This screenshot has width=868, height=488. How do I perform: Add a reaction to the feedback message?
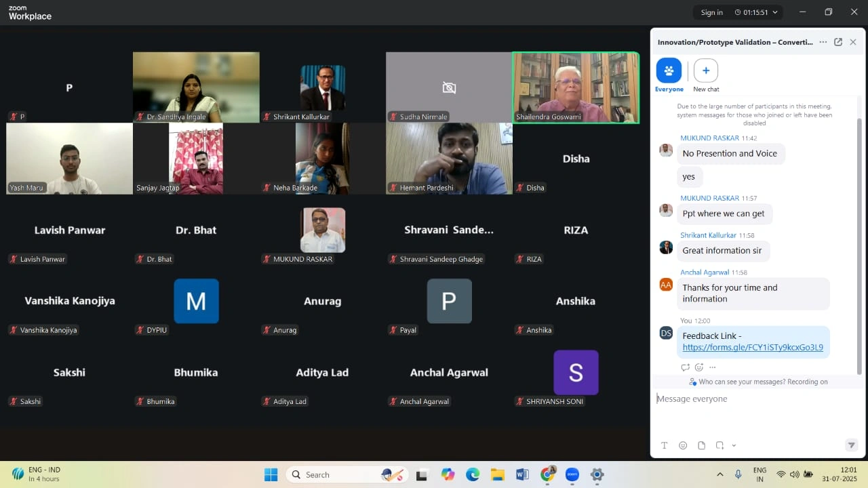[698, 367]
